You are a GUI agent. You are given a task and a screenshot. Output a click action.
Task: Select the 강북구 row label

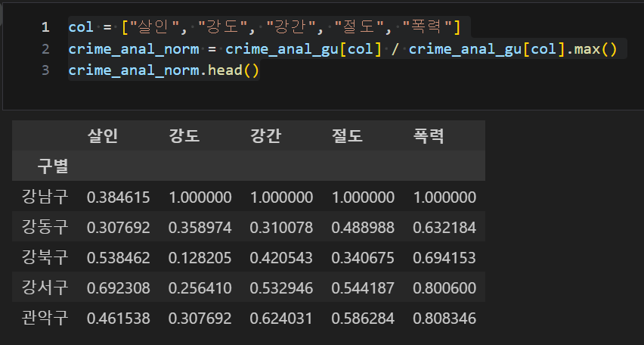pos(45,257)
